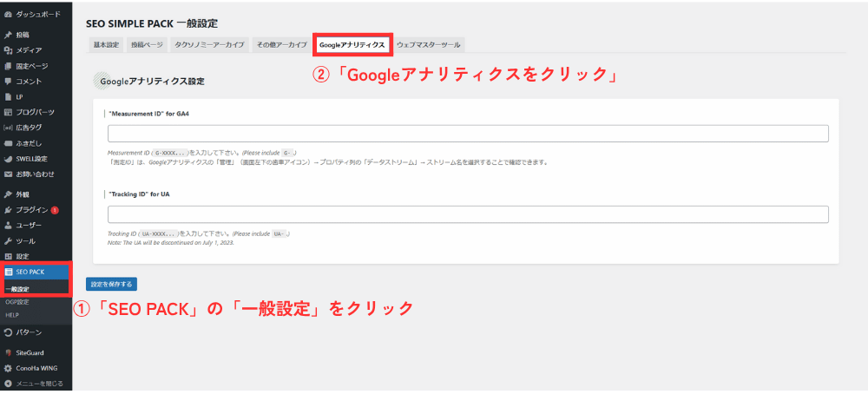Image resolution: width=868 pixels, height=394 pixels.
Task: Click the 設定を保存する button
Action: click(111, 285)
